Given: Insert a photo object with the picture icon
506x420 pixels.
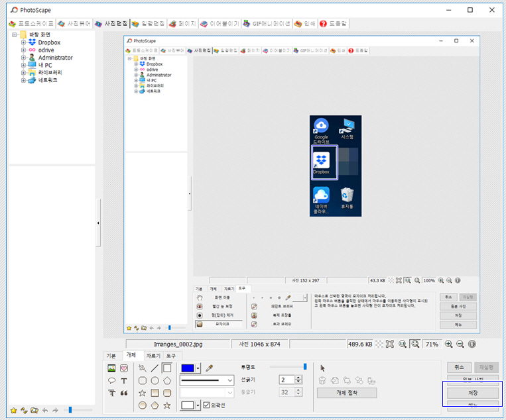Looking at the screenshot, I should pyautogui.click(x=111, y=368).
